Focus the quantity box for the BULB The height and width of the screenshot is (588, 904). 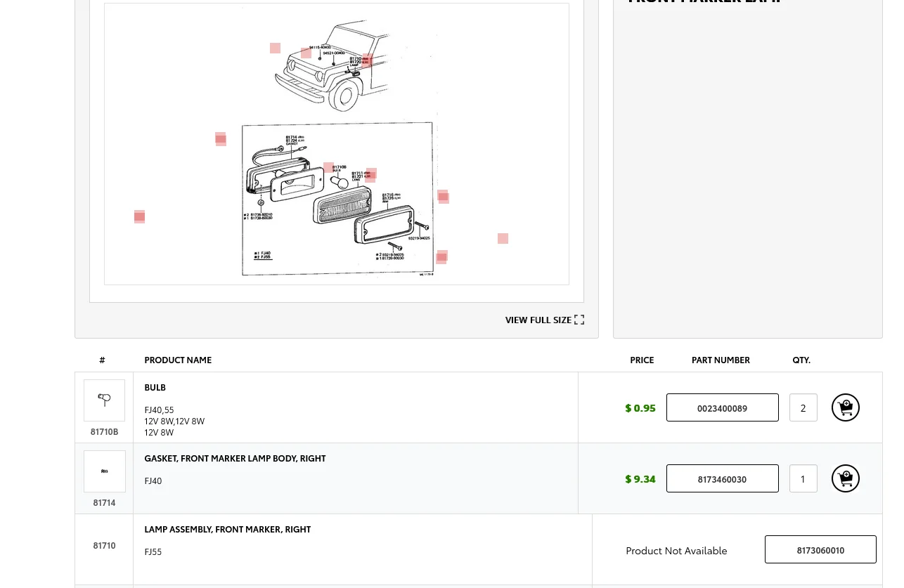pyautogui.click(x=803, y=407)
